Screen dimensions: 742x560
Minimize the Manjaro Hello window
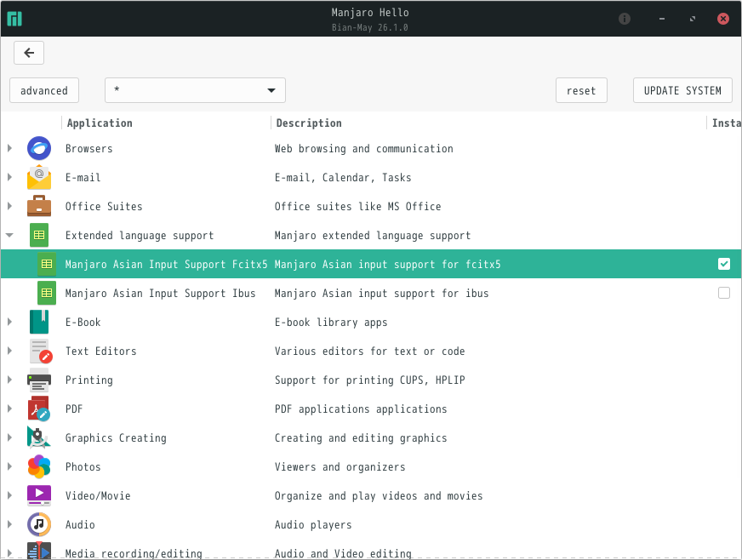coord(661,19)
